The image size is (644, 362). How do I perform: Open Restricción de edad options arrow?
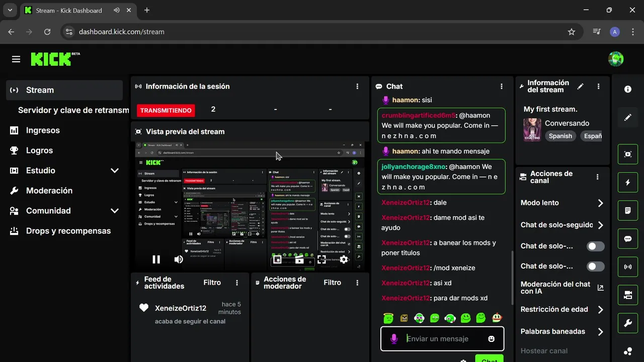tap(600, 310)
